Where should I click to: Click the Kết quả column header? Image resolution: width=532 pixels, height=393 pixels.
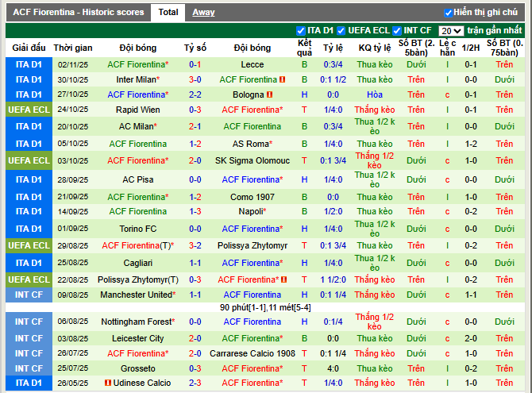(304, 48)
